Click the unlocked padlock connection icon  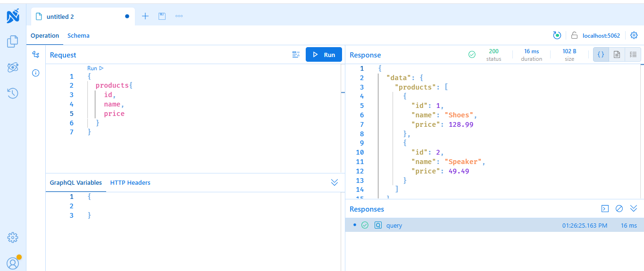574,35
